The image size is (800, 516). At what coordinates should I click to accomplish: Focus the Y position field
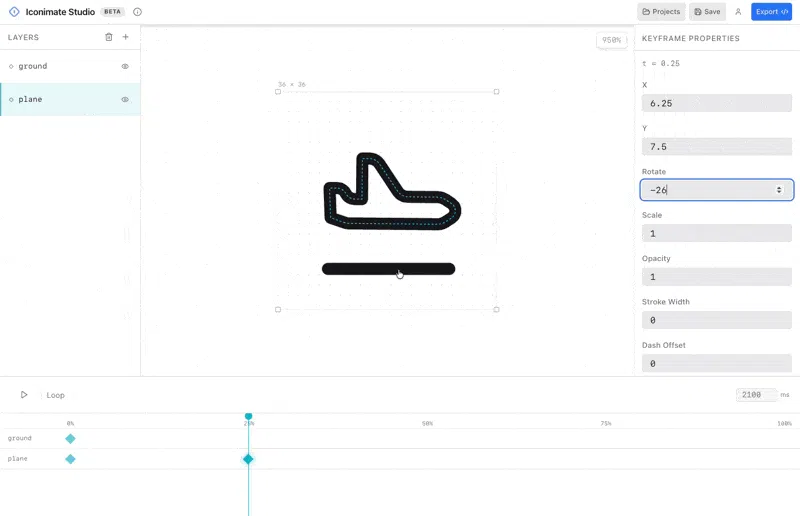[x=716, y=146]
